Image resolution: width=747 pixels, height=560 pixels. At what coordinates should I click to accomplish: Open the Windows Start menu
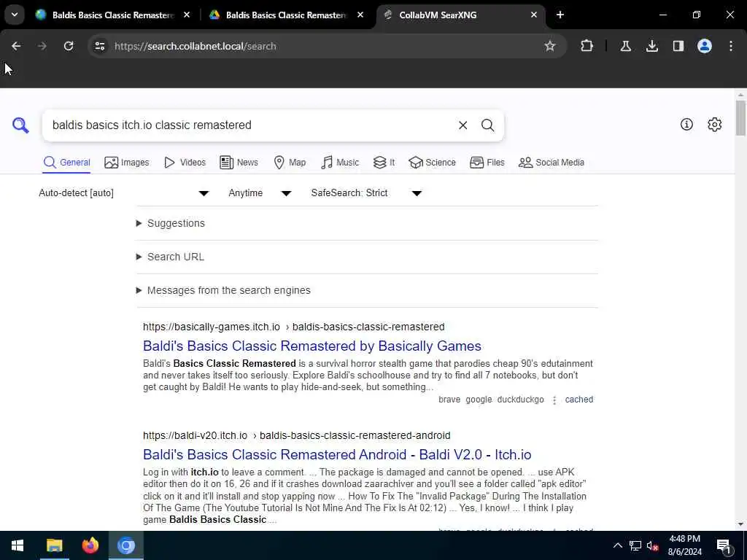coord(18,545)
